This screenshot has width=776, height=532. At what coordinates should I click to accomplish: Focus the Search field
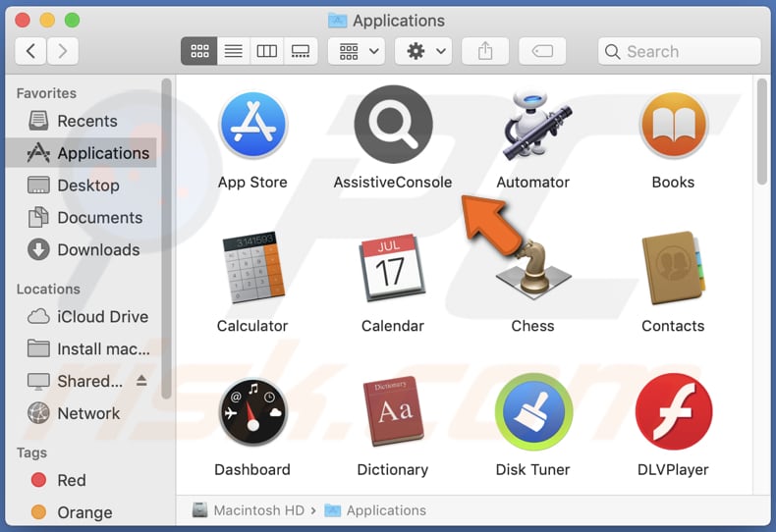click(680, 51)
